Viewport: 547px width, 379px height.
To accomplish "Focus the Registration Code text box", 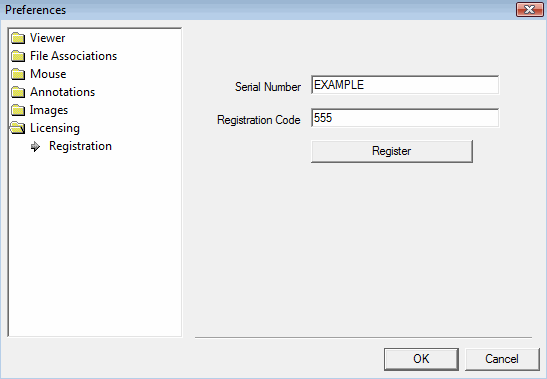I will tap(405, 118).
